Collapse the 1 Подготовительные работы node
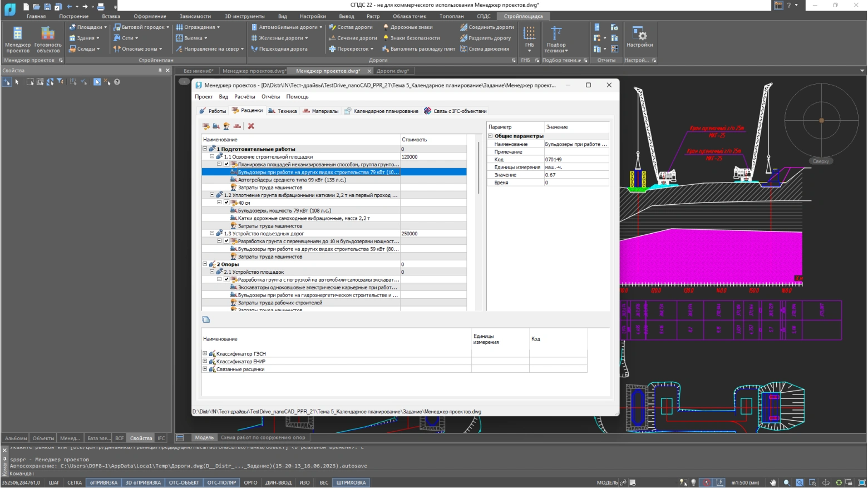Image resolution: width=868 pixels, height=488 pixels. click(205, 149)
